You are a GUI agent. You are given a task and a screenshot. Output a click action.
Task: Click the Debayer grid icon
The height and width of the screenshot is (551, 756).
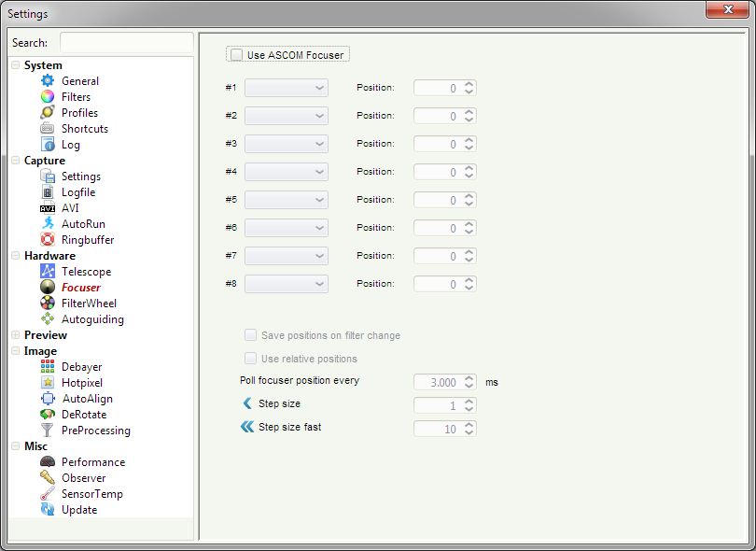(x=48, y=367)
